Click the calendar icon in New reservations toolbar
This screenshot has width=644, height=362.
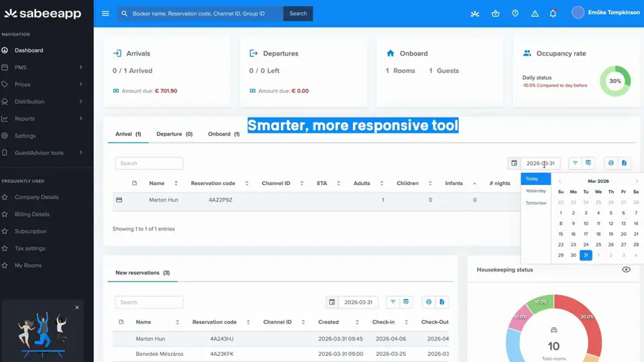click(332, 302)
